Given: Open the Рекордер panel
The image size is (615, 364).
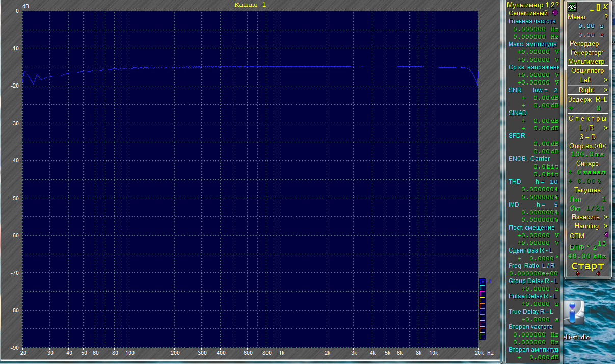Looking at the screenshot, I should 584,44.
